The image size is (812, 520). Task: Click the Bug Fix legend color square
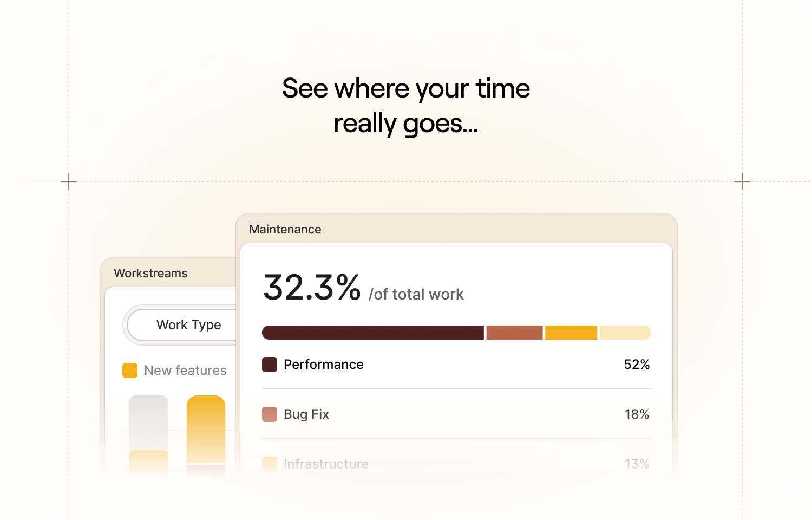tap(269, 414)
